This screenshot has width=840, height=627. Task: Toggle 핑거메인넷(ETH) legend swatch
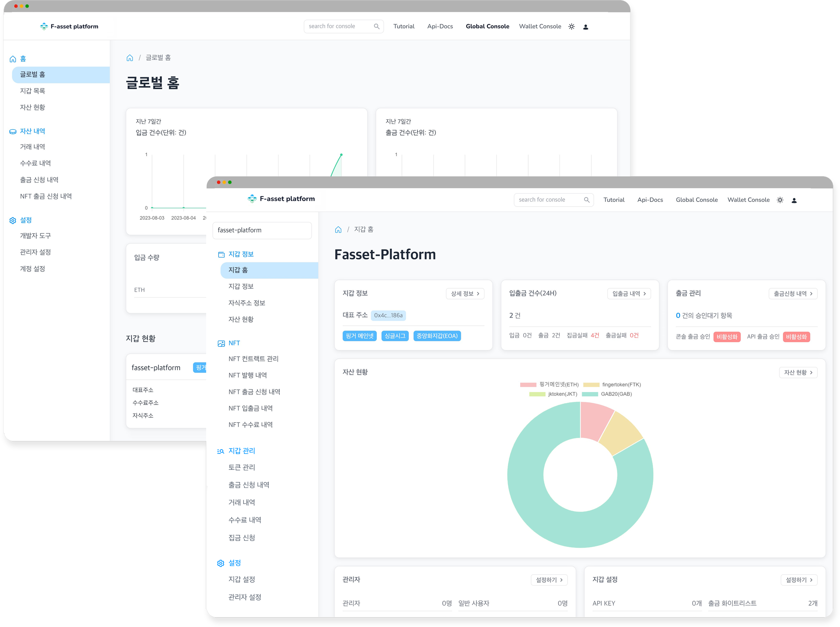click(x=528, y=385)
